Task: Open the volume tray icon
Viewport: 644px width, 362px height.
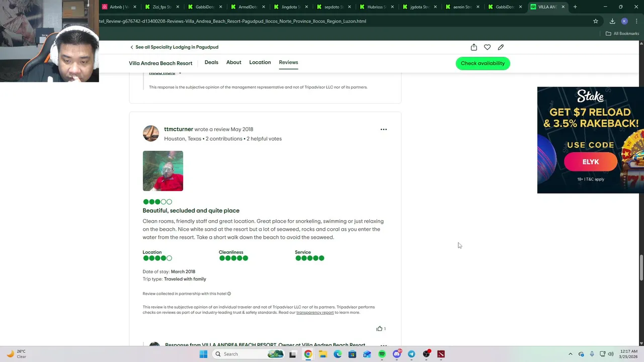Action: coord(611,354)
